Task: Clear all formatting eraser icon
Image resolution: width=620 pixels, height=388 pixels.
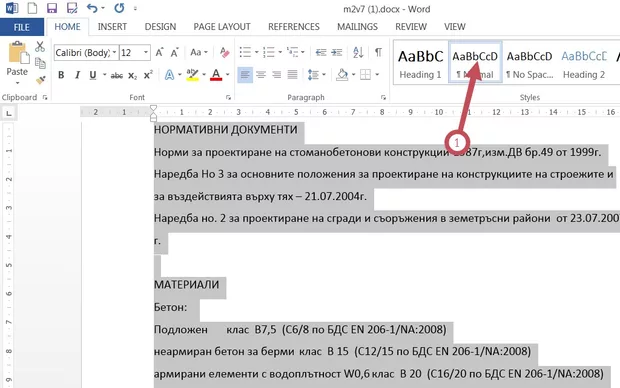Action: coord(225,52)
